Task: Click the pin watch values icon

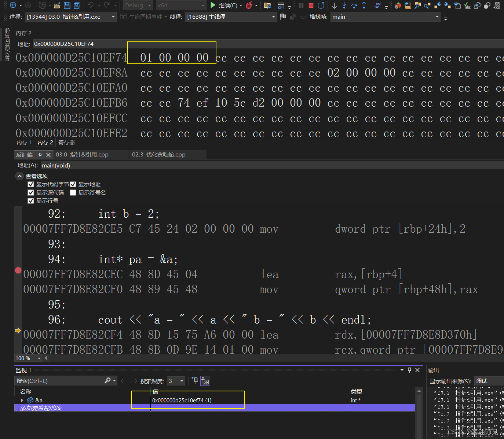Action: coord(195,381)
